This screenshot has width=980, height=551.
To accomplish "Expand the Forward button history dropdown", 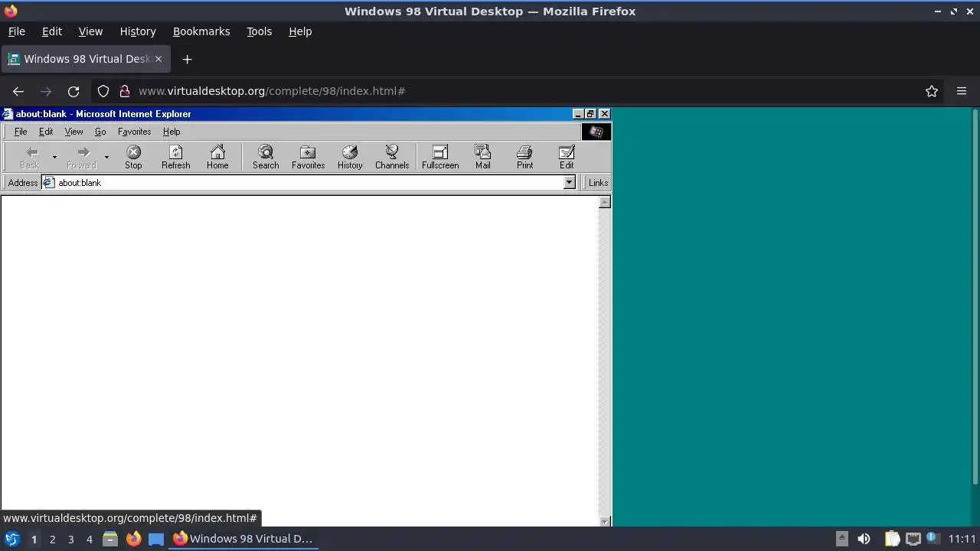I will click(x=106, y=157).
